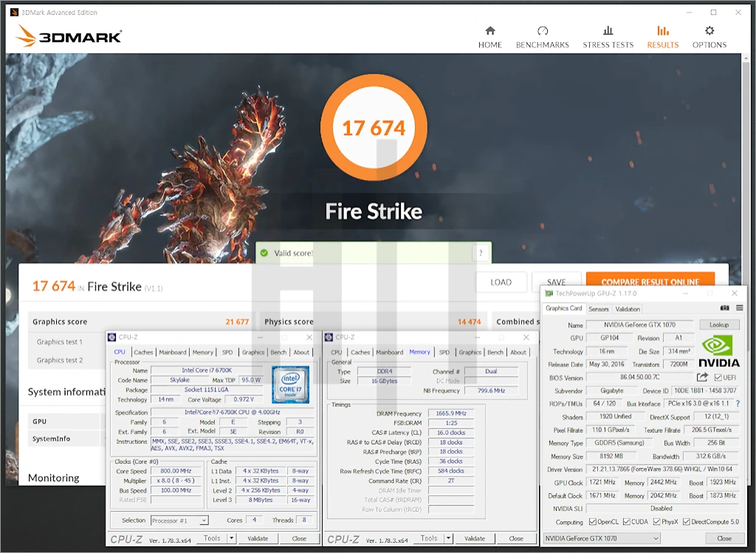Toggle CUDA checkbox in GPU-Z
Image resolution: width=756 pixels, height=553 pixels.
coord(626,522)
